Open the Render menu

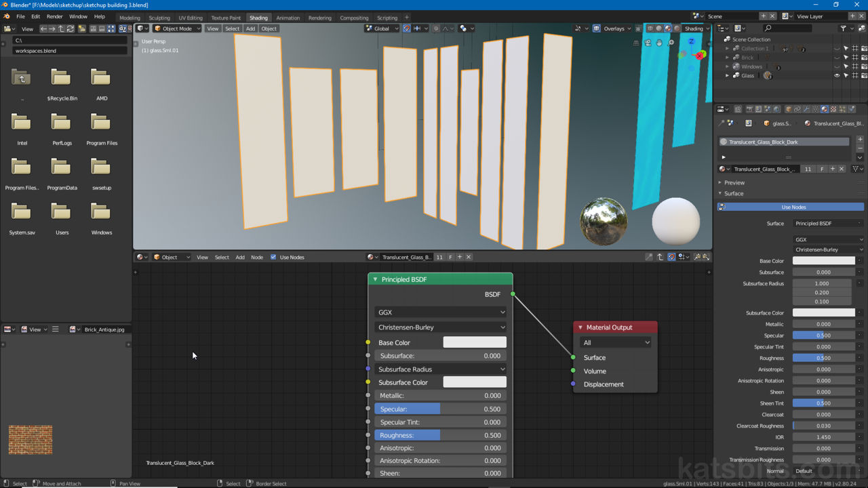55,16
